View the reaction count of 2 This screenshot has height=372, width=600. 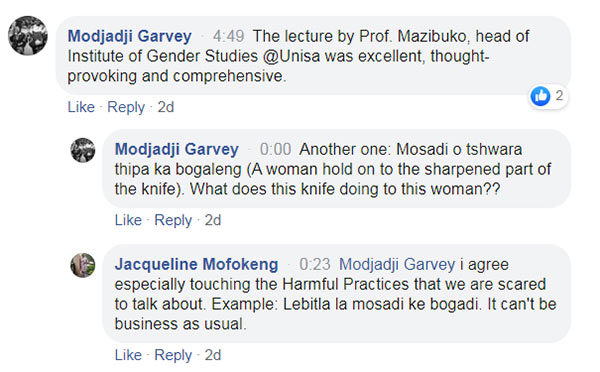pos(559,95)
